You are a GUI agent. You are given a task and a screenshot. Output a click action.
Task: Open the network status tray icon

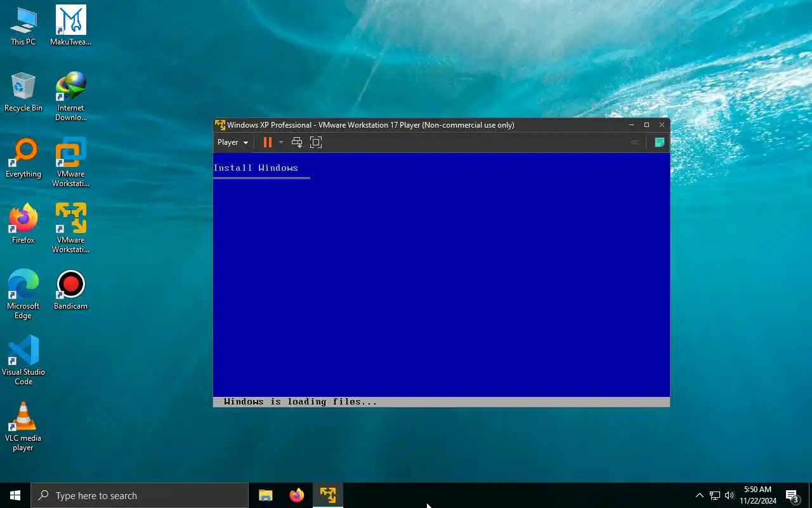(x=715, y=495)
